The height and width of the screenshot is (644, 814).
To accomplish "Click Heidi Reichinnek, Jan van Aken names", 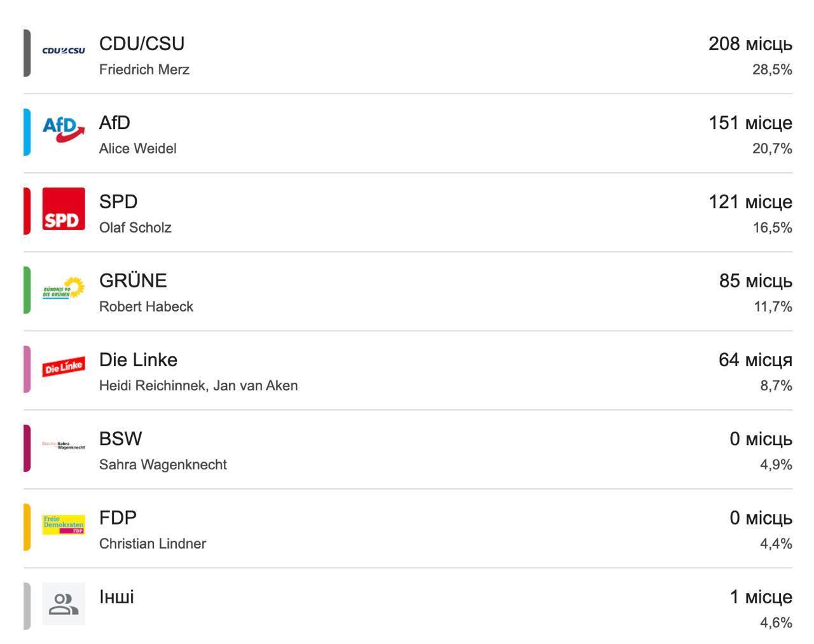I will 198,386.
